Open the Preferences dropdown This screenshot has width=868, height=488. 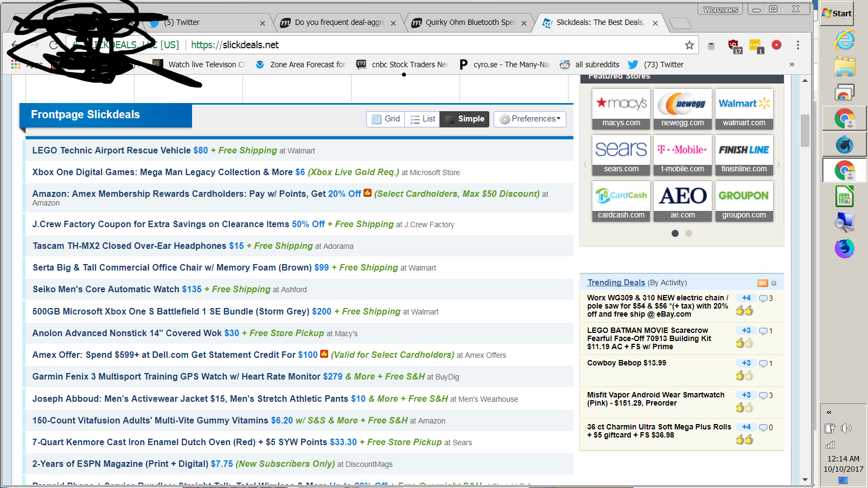[529, 119]
